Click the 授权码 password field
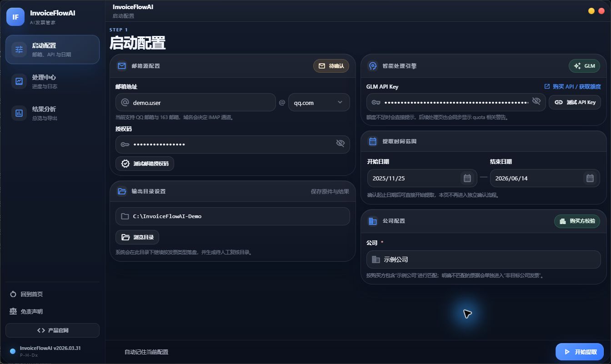 [232, 145]
